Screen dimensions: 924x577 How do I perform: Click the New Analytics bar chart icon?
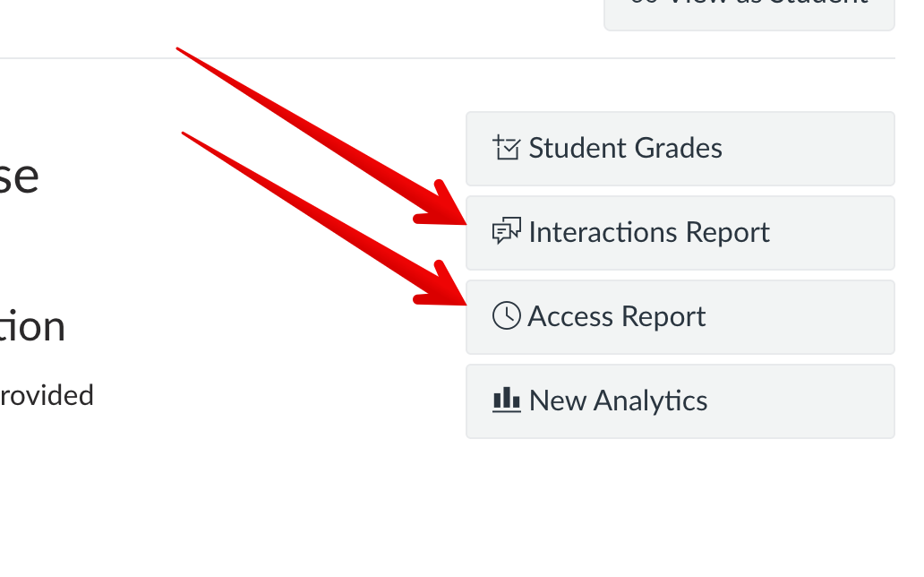(506, 400)
